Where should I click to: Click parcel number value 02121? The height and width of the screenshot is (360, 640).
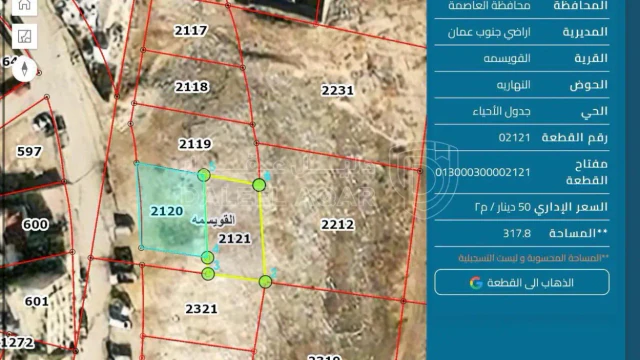pos(514,138)
